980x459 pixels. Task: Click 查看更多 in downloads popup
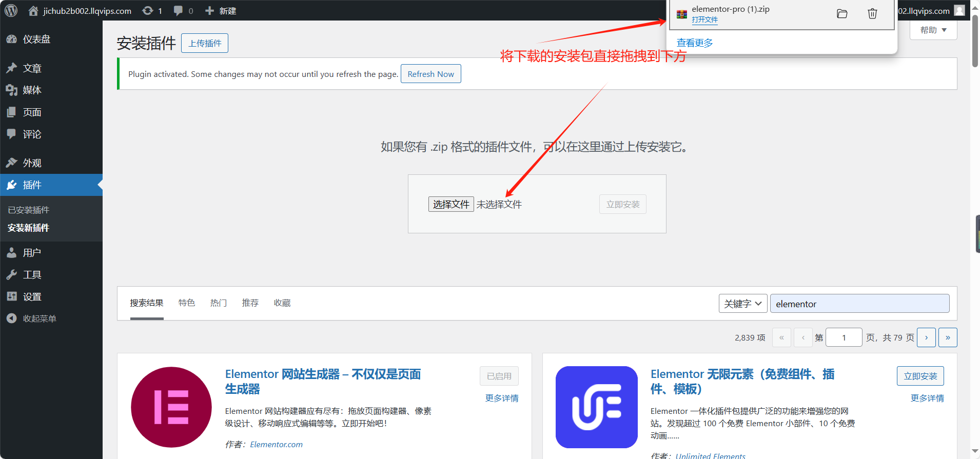pos(695,43)
